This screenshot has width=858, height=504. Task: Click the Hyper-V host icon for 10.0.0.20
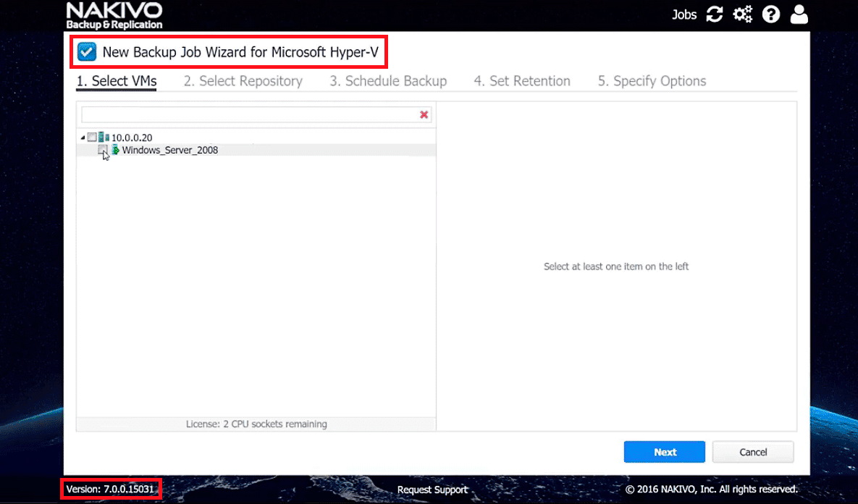coord(104,137)
